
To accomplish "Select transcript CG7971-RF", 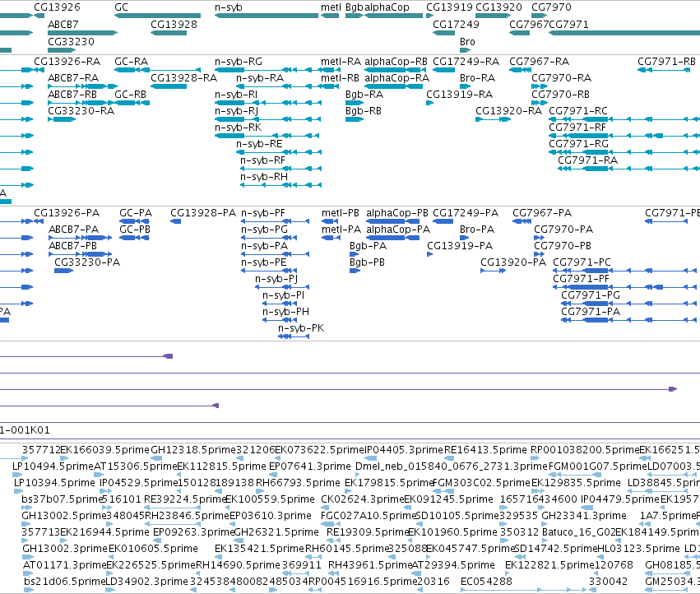I will [624, 136].
